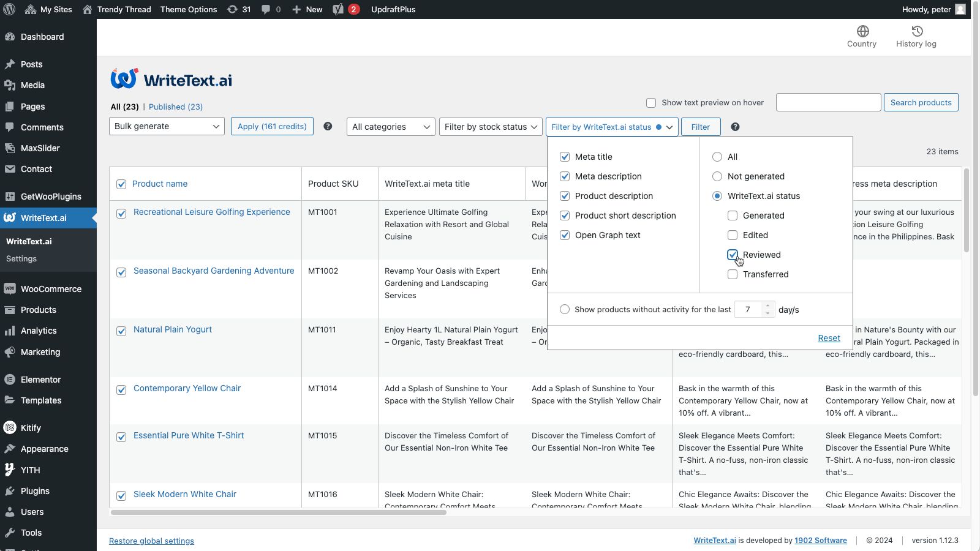Open the All categories dropdown
Image resolution: width=980 pixels, height=551 pixels.
[x=391, y=127]
